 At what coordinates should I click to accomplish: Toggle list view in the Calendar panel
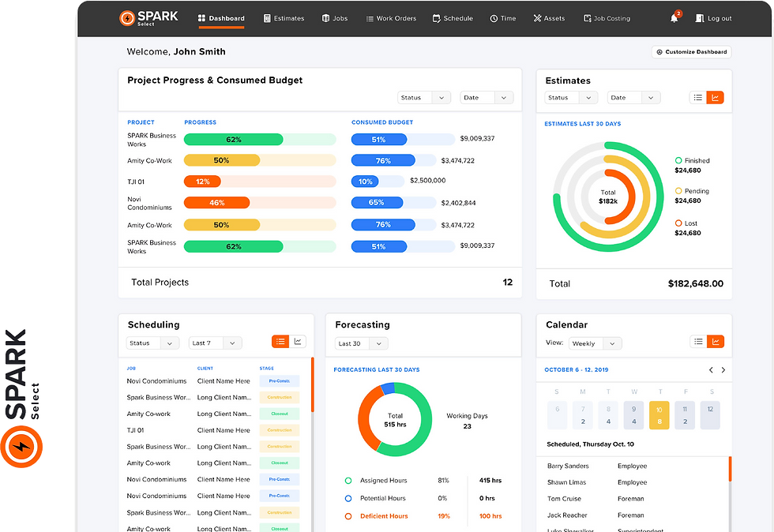pyautogui.click(x=698, y=342)
